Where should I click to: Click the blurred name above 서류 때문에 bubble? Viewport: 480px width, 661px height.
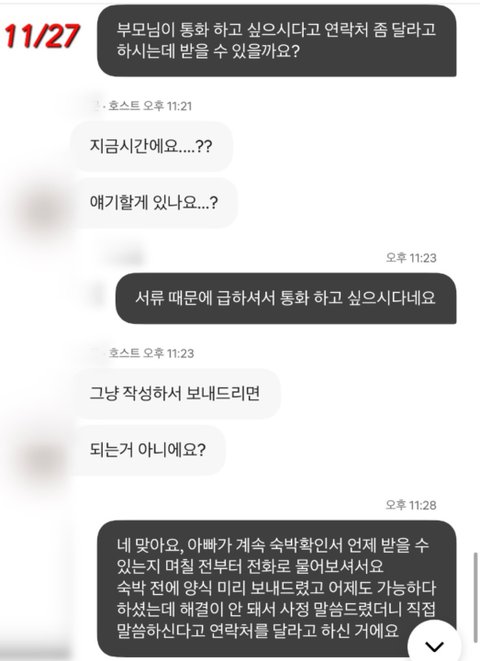click(x=122, y=258)
